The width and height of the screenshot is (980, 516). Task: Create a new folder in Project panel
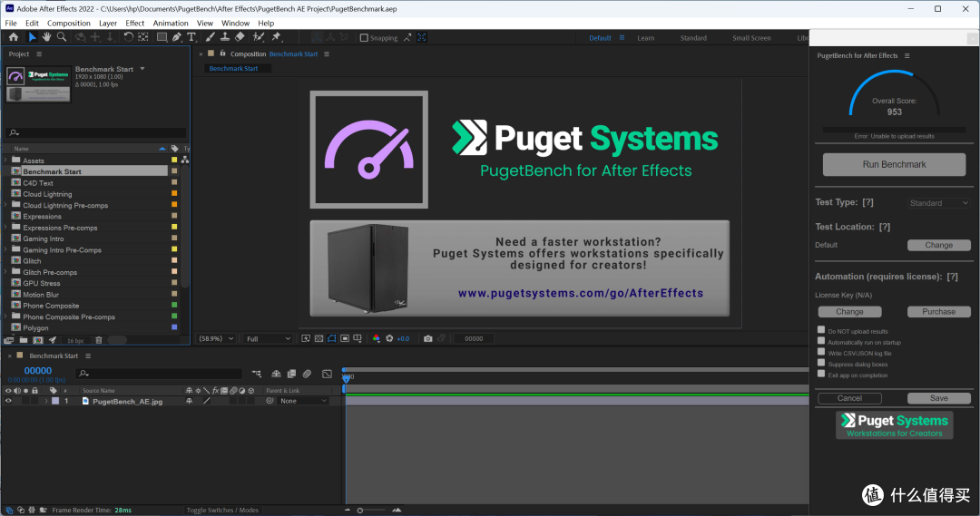click(x=23, y=340)
